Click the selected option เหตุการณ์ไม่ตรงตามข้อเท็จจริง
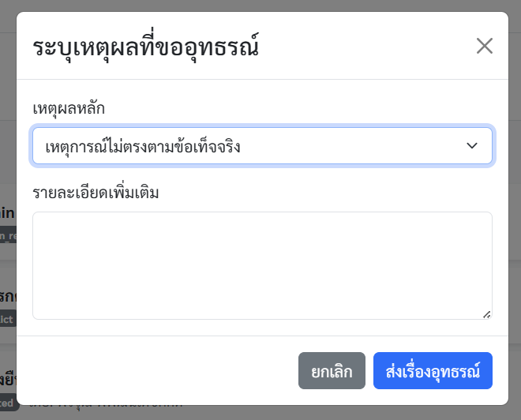Screen dimensions: 521x420 (x=142, y=146)
